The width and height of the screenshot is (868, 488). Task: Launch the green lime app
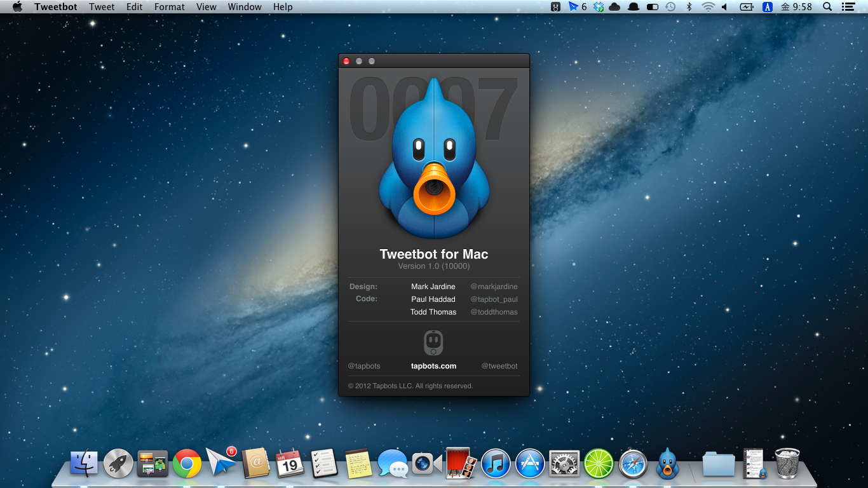point(599,463)
